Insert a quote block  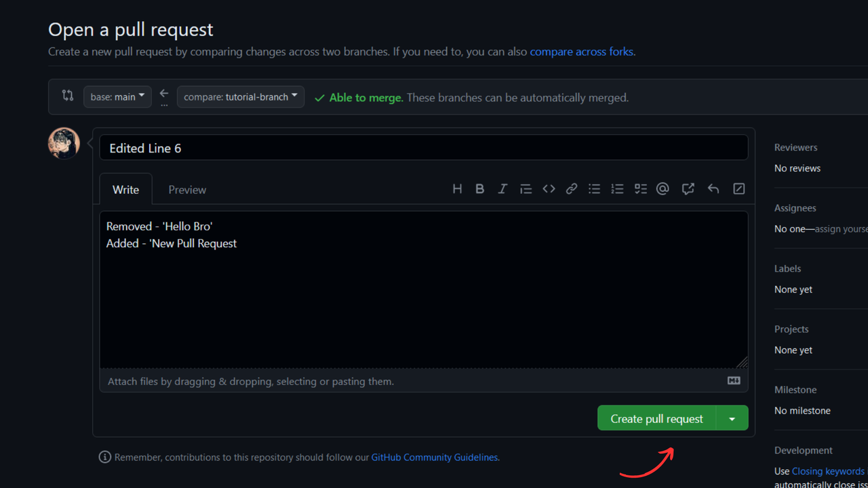tap(526, 189)
